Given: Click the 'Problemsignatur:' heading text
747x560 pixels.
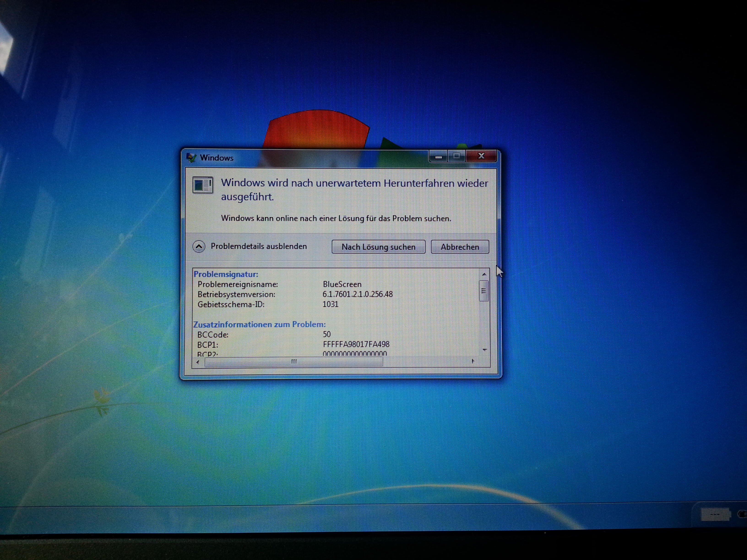Looking at the screenshot, I should 225,274.
